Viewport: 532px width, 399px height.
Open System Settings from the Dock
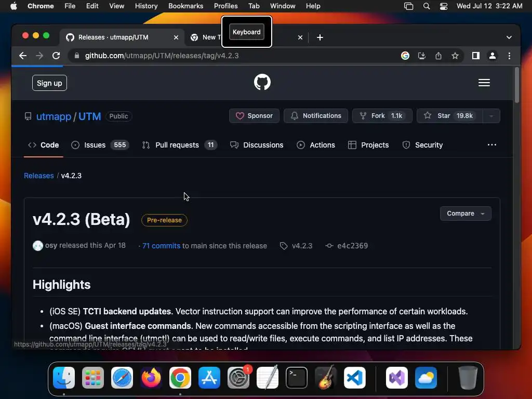[238, 378]
